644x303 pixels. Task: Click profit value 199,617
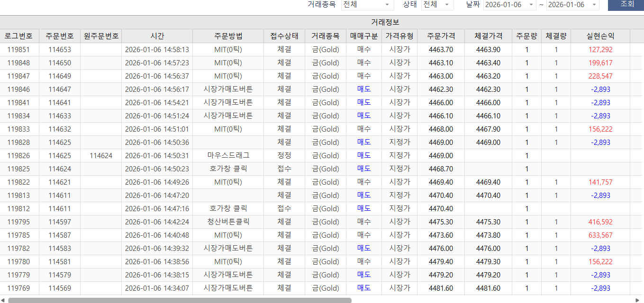pos(600,63)
